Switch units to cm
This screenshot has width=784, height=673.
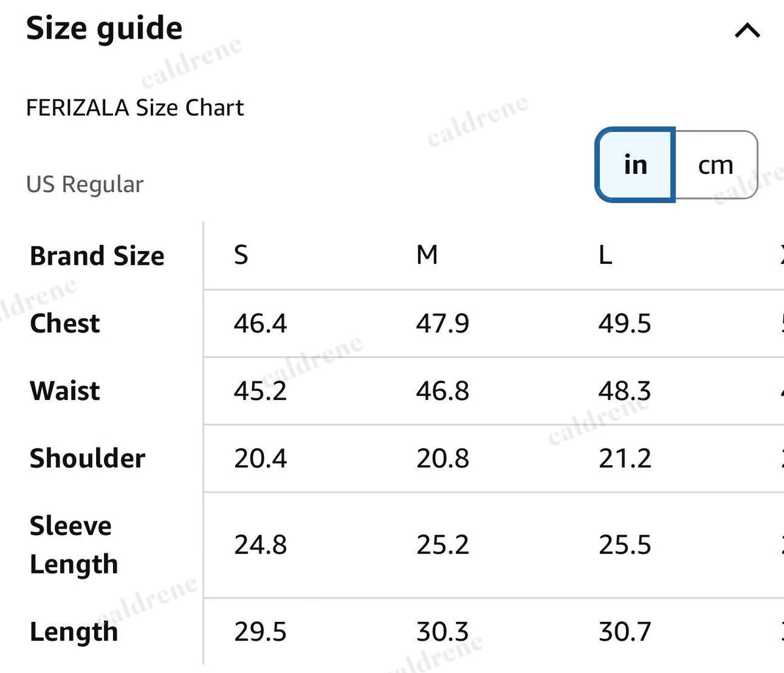[716, 165]
